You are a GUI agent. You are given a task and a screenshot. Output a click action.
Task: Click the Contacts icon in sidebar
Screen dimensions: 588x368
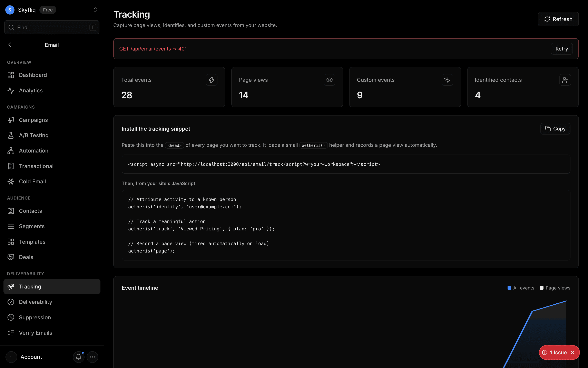pos(11,211)
